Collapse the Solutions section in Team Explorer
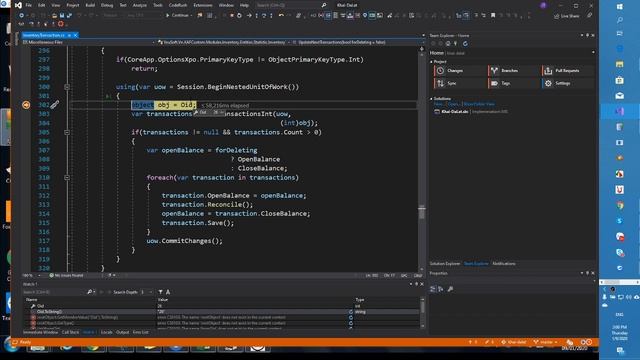 pyautogui.click(x=431, y=99)
